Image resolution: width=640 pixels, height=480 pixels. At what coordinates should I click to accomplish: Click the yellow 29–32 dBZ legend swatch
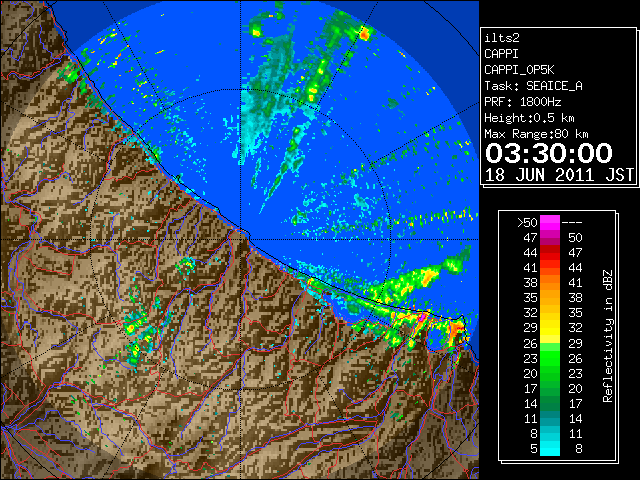pos(550,328)
